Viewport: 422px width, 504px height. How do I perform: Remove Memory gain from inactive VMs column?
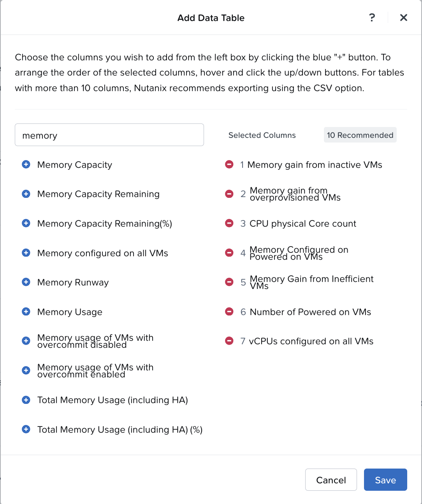229,164
